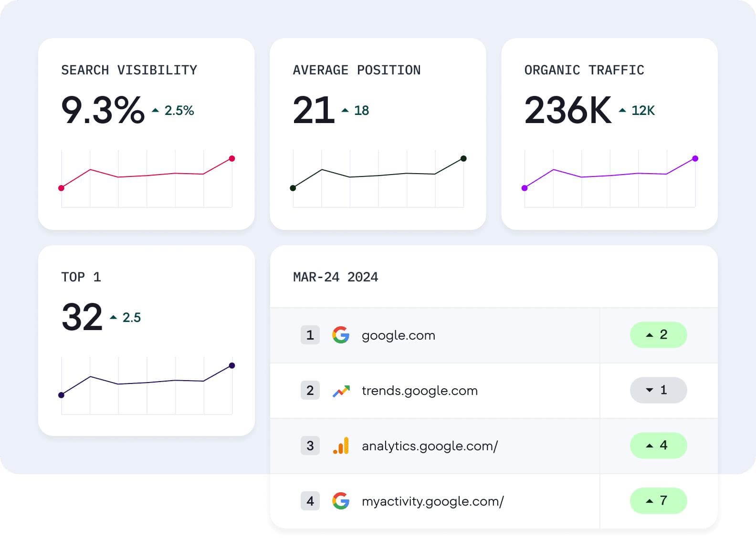Click the Search Visibility card title
The image size is (756, 539).
point(129,70)
